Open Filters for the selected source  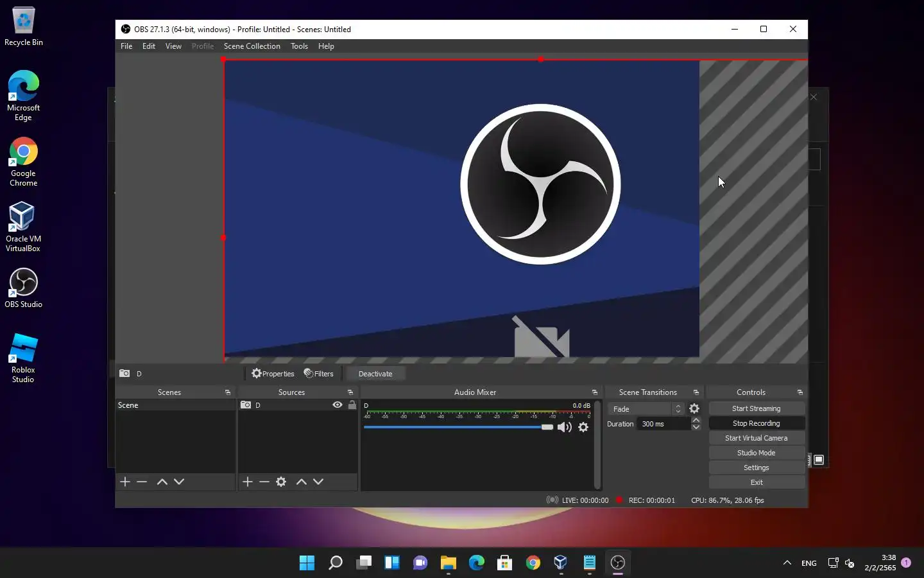click(319, 374)
